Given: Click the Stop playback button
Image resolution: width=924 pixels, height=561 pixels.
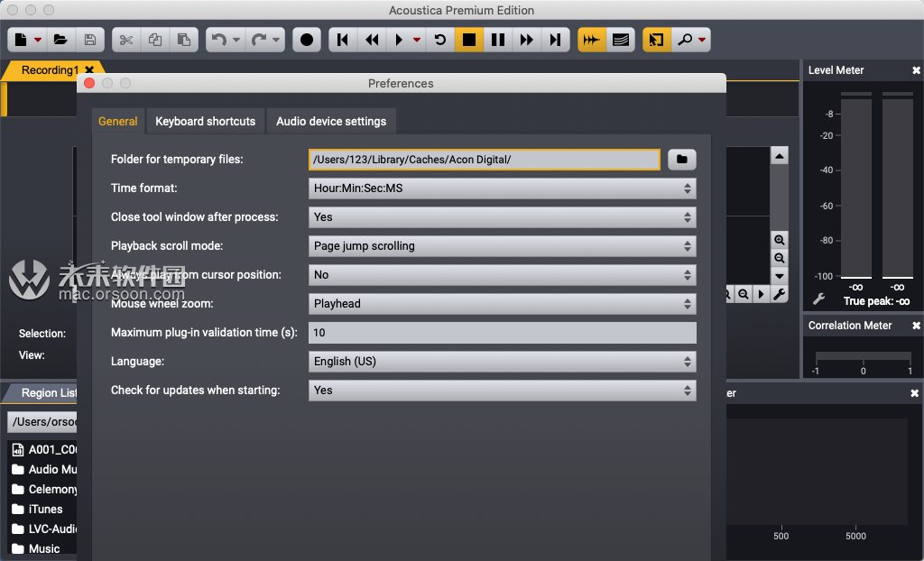Looking at the screenshot, I should [469, 40].
